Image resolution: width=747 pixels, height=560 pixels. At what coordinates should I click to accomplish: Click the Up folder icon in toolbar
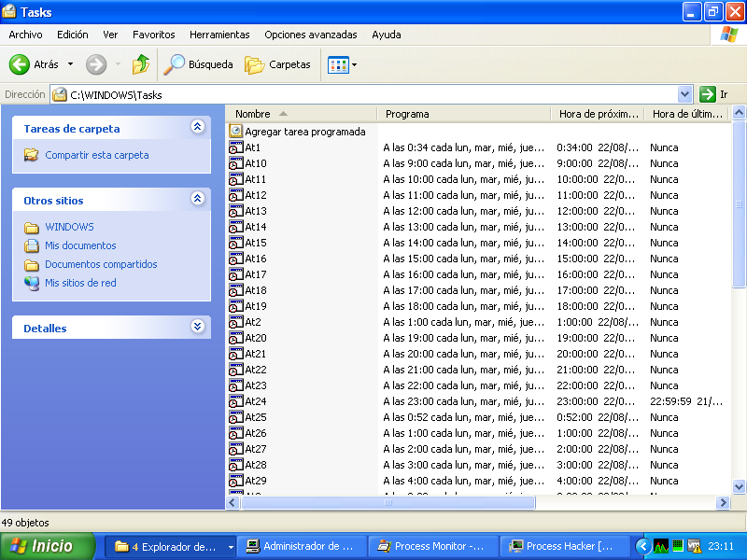[x=140, y=64]
